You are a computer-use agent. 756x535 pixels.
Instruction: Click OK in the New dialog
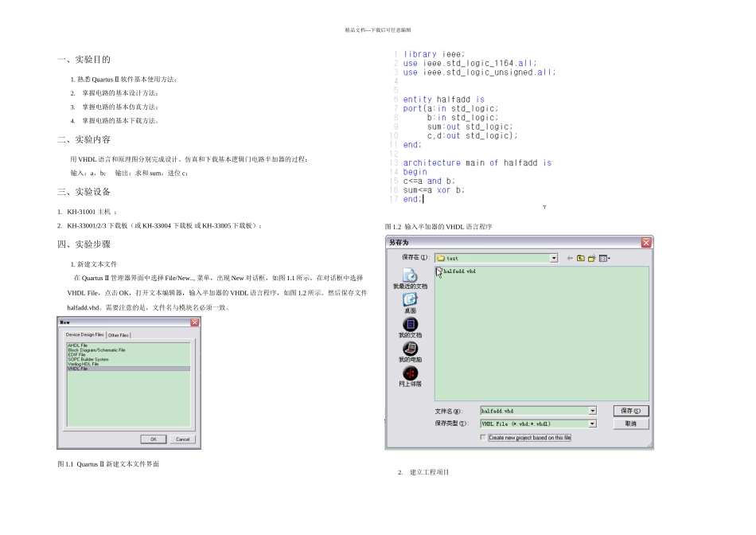pyautogui.click(x=154, y=439)
